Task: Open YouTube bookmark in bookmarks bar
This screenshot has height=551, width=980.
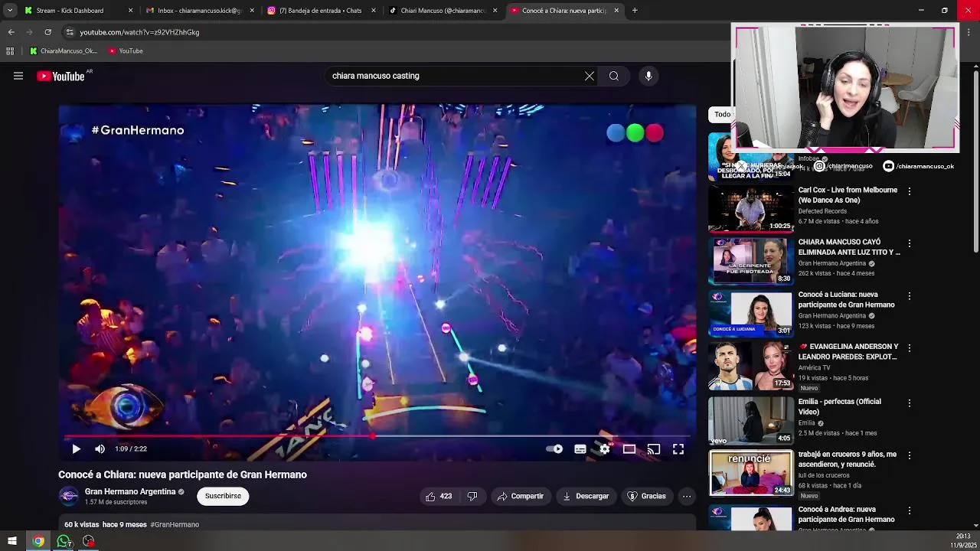Action: pyautogui.click(x=126, y=51)
